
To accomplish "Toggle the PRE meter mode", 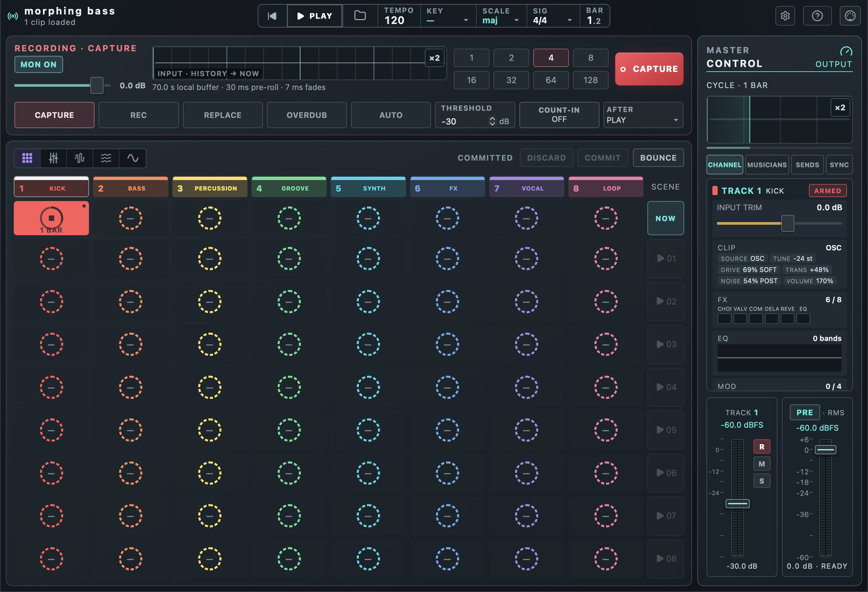I will pyautogui.click(x=805, y=413).
